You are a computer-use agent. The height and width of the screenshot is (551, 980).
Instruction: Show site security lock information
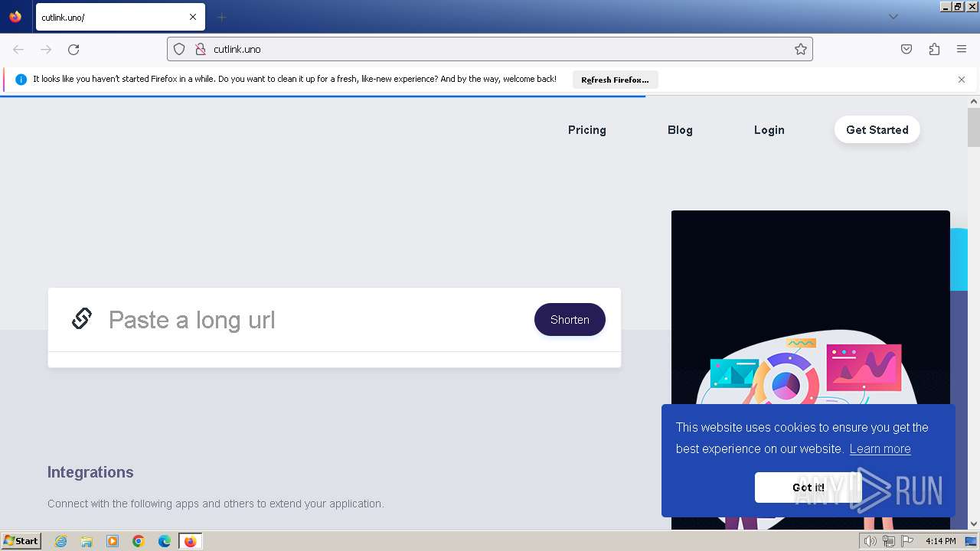pos(200,49)
